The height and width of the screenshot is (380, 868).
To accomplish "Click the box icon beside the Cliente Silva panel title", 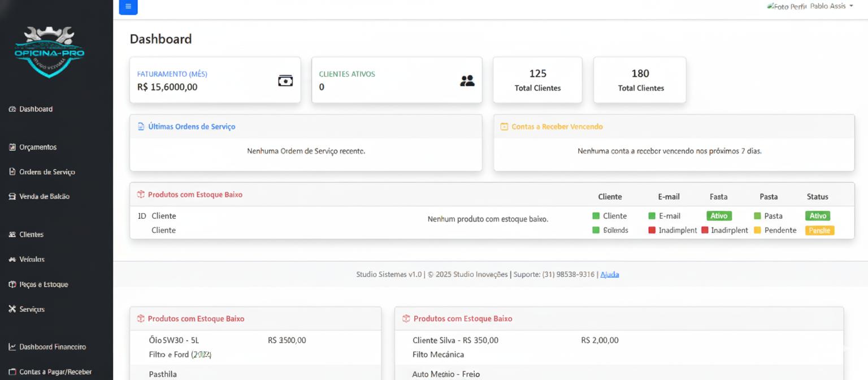I will (x=406, y=319).
